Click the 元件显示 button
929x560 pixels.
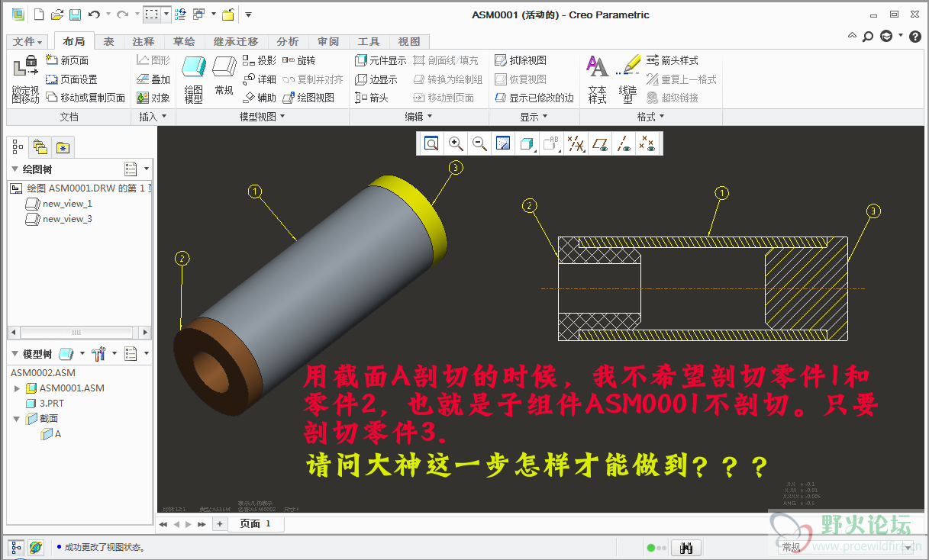[x=381, y=60]
